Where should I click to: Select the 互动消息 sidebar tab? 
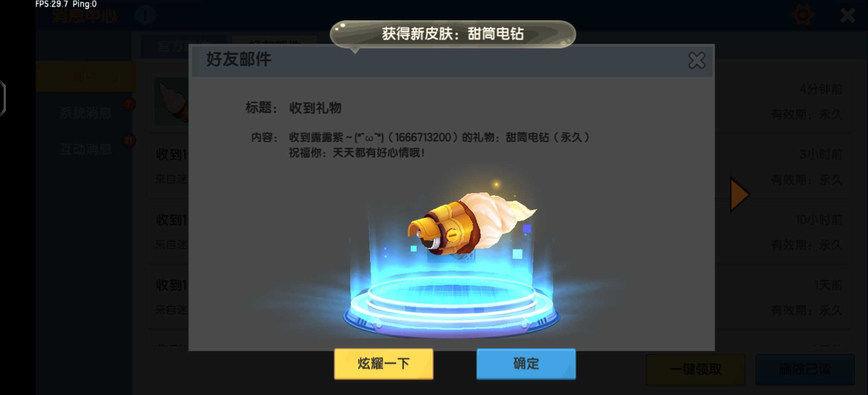pyautogui.click(x=86, y=149)
